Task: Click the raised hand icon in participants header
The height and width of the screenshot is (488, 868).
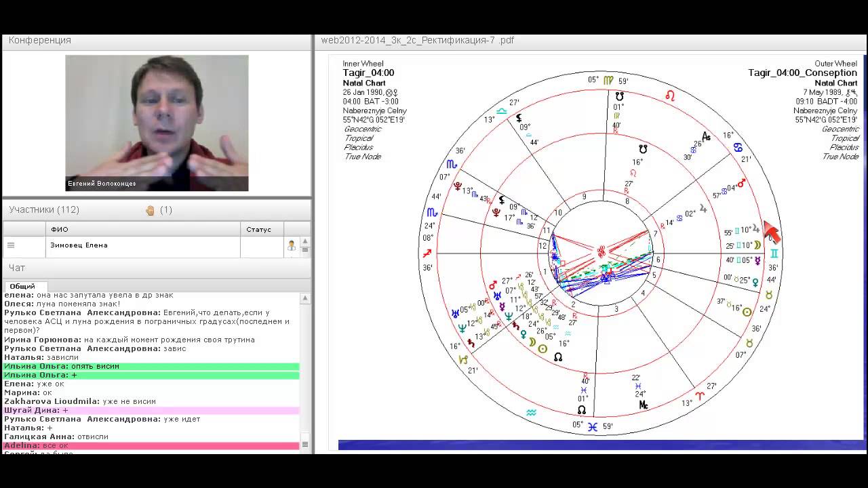Action: pyautogui.click(x=150, y=211)
